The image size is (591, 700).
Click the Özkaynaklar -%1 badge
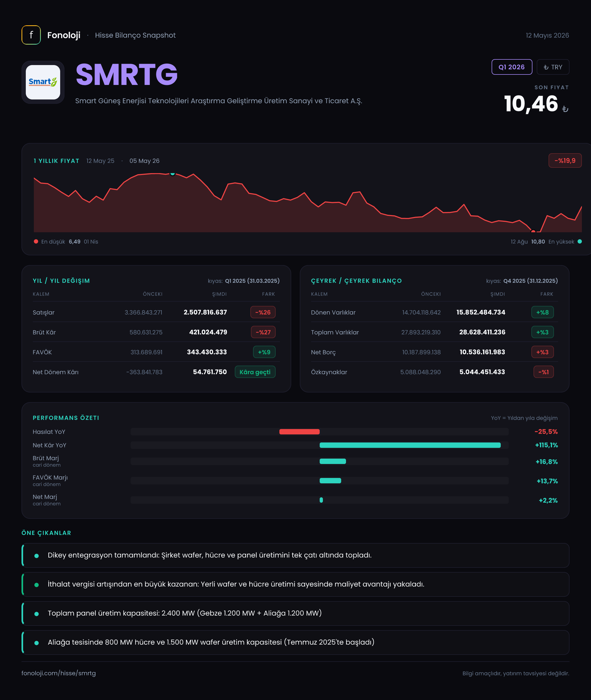tap(543, 372)
